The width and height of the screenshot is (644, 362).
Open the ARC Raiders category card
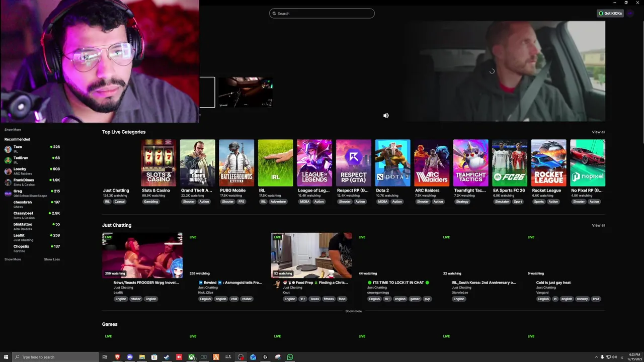(x=432, y=163)
